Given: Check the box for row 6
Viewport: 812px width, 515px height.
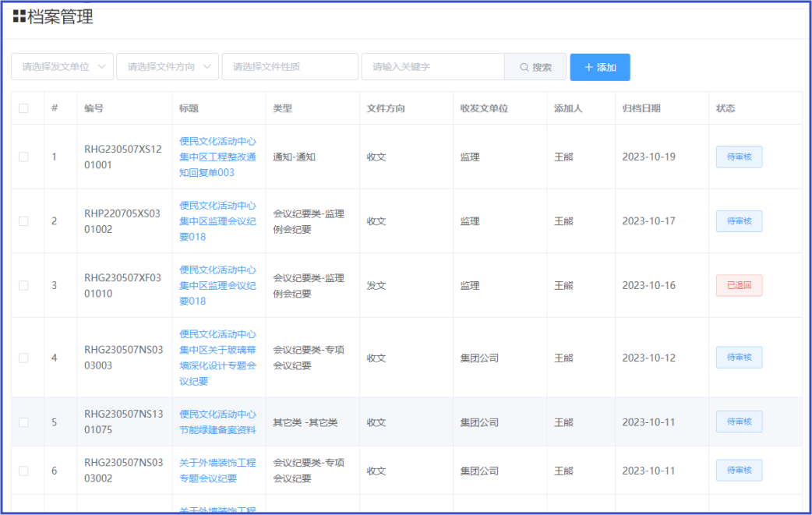Looking at the screenshot, I should point(23,471).
